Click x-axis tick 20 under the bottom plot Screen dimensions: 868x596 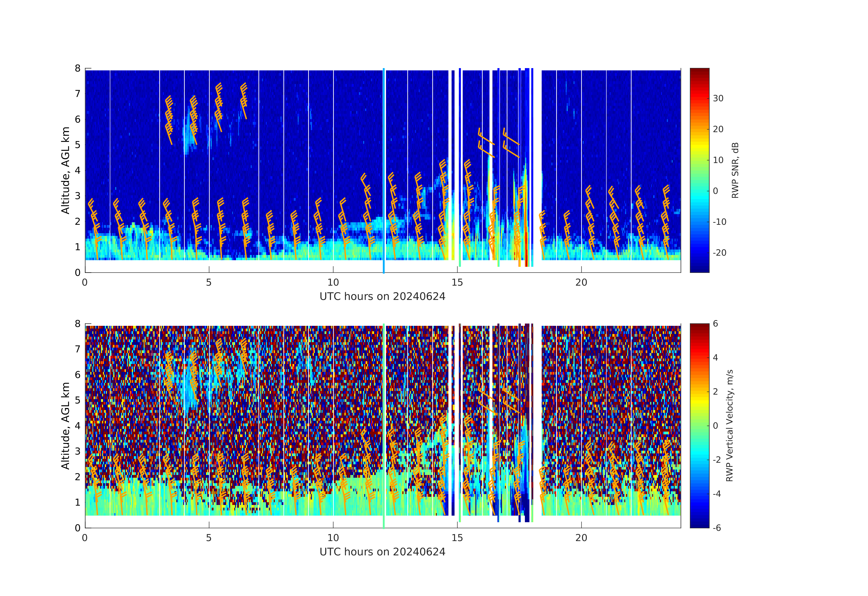pos(581,538)
